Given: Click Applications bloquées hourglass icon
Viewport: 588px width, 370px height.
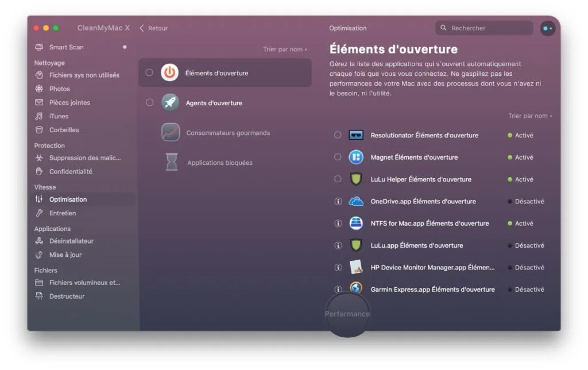Looking at the screenshot, I should [171, 162].
